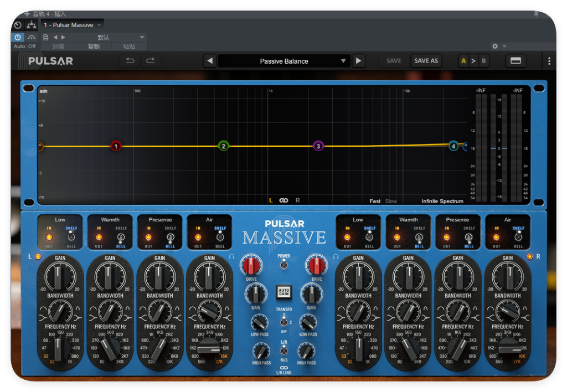This screenshot has width=567, height=392.
Task: Toggle left Air band IN/OUT light
Action: click(x=198, y=237)
